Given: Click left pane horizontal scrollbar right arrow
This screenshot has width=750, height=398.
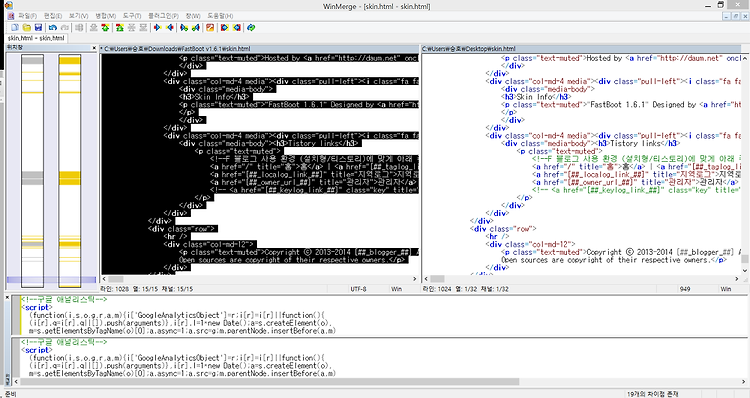Looking at the screenshot, I should pos(415,279).
